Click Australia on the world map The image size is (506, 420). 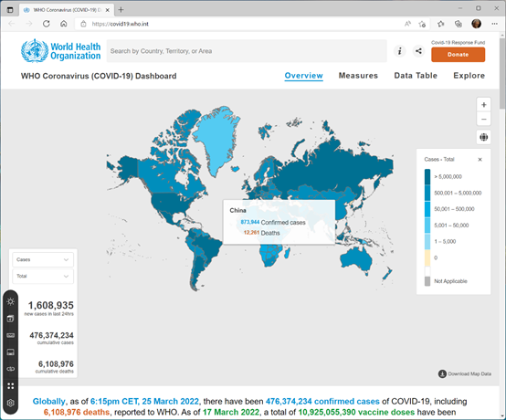(355, 259)
